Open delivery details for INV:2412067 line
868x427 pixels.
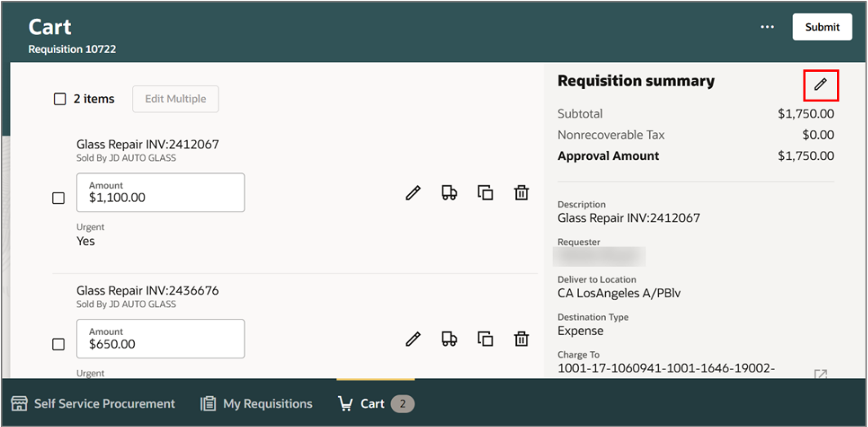pos(449,193)
